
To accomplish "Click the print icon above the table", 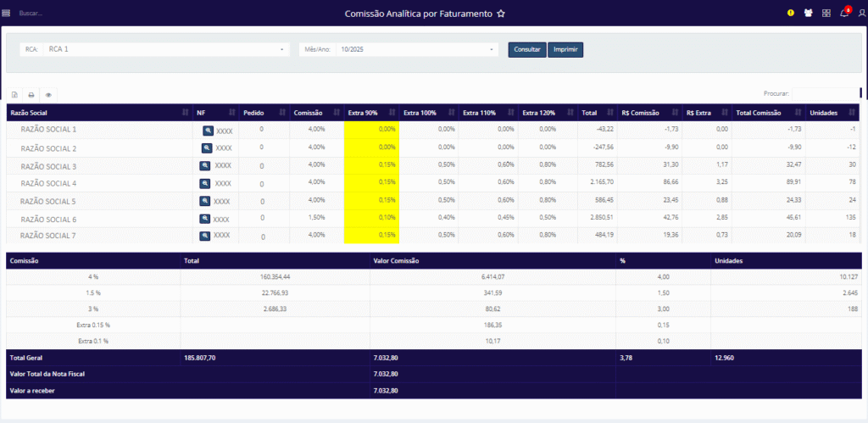I will coord(31,95).
